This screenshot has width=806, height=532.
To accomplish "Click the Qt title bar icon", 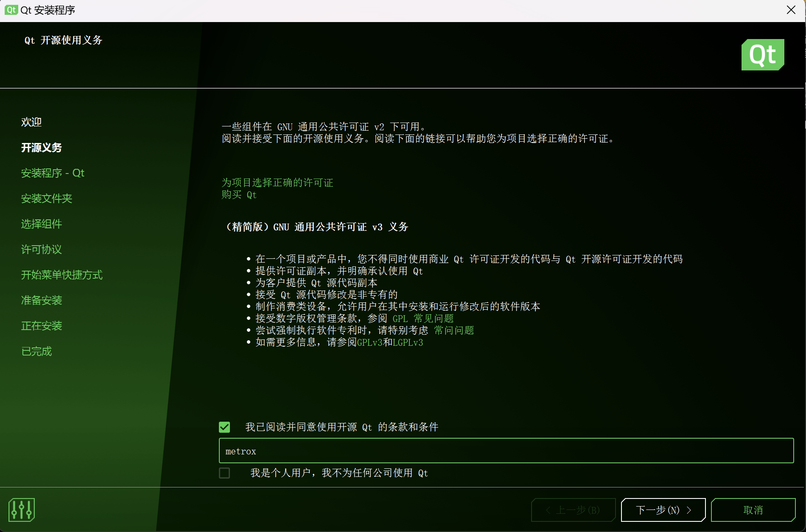I will coord(11,10).
